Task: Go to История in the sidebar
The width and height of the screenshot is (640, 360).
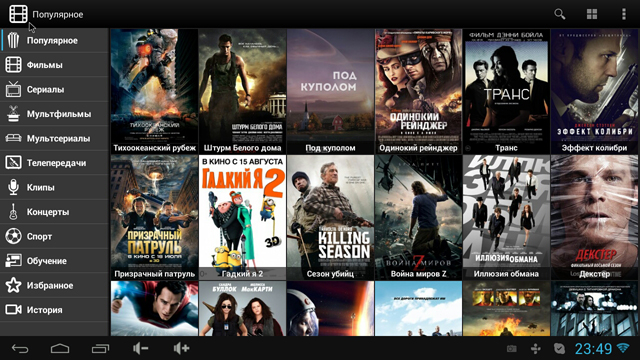Action: click(54, 310)
